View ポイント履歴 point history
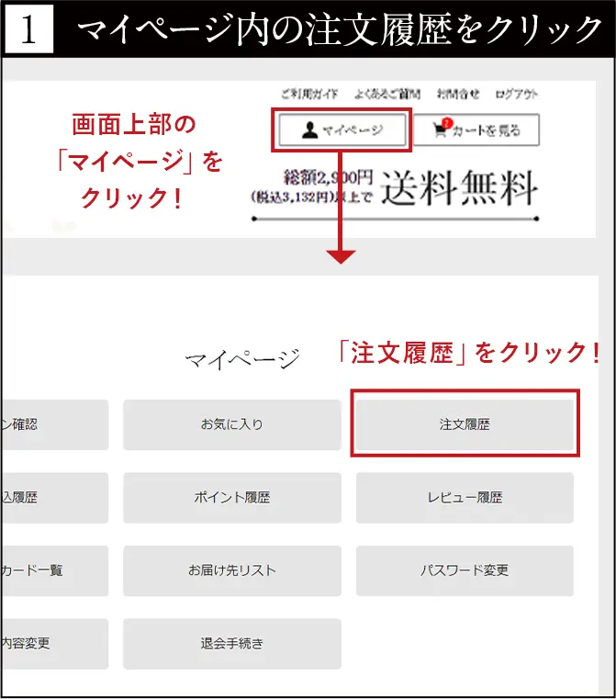The image size is (616, 699). click(x=231, y=498)
